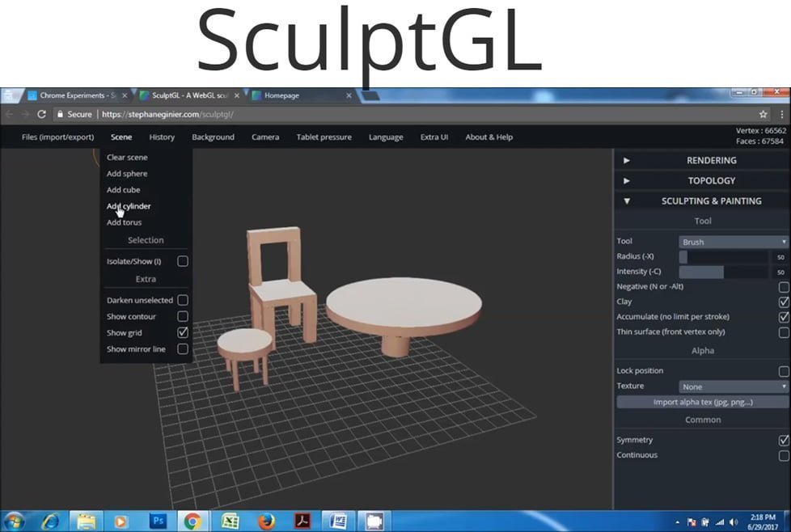Uncheck Show grid checkbox
This screenshot has height=532, width=791.
(x=183, y=332)
